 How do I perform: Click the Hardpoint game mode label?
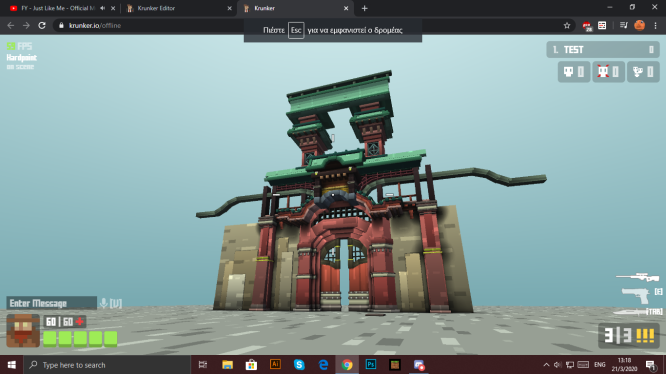pos(22,57)
